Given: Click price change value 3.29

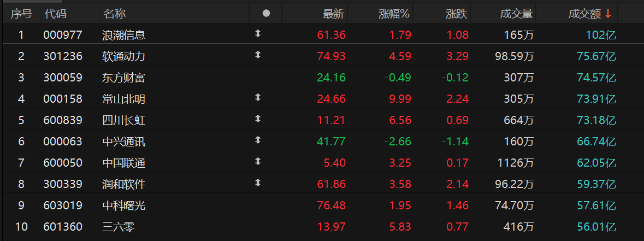Looking at the screenshot, I should tap(458, 57).
